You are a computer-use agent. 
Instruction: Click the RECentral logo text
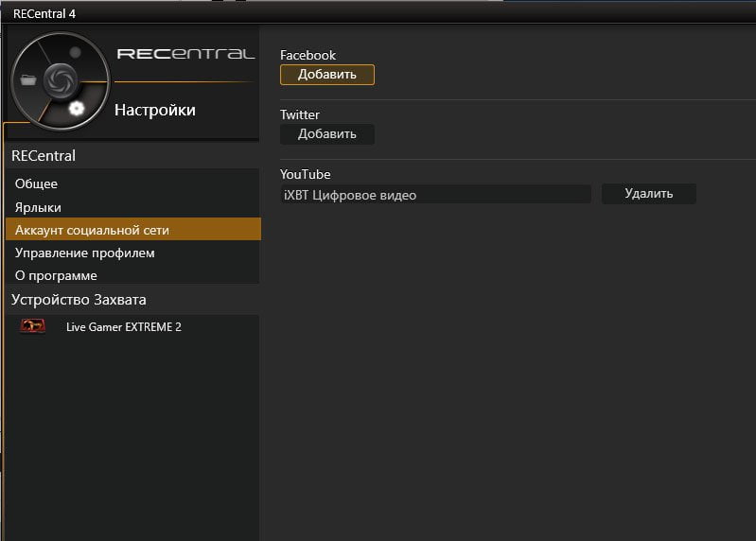tap(185, 54)
